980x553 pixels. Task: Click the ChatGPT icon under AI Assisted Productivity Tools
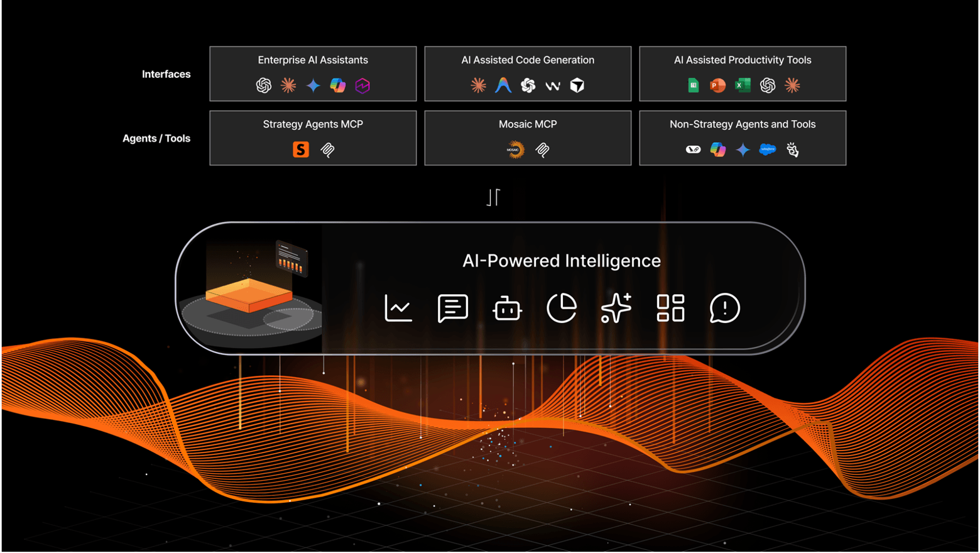tap(768, 85)
